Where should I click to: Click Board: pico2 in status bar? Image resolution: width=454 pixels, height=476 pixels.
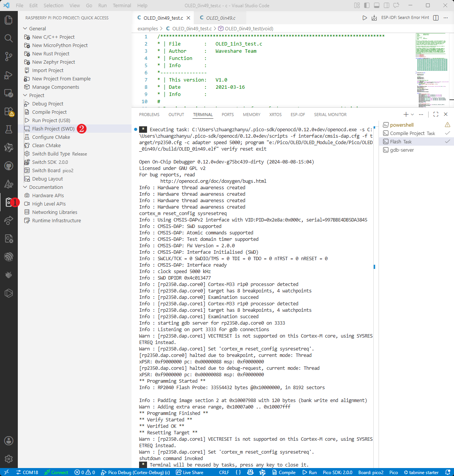(371, 472)
